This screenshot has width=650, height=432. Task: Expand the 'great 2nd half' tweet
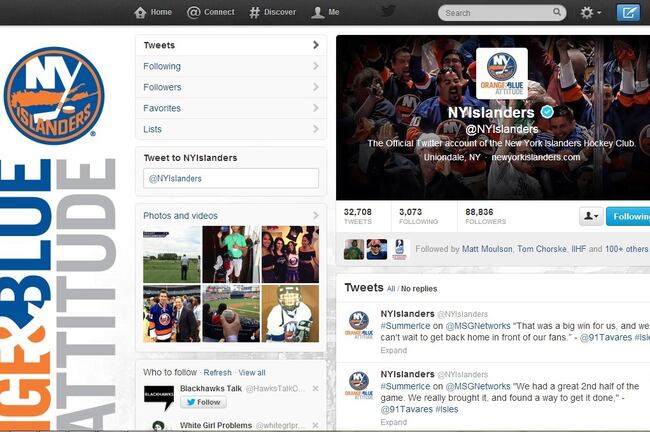tap(393, 422)
